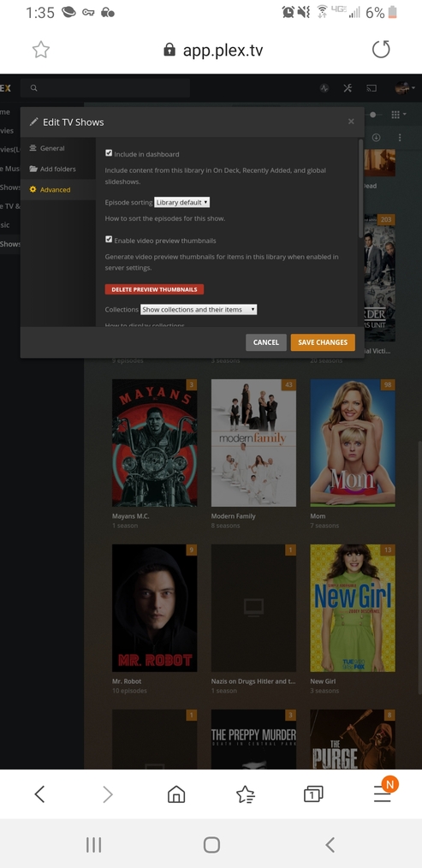Open the Episode sorting dropdown
The height and width of the screenshot is (868, 422).
click(x=181, y=203)
